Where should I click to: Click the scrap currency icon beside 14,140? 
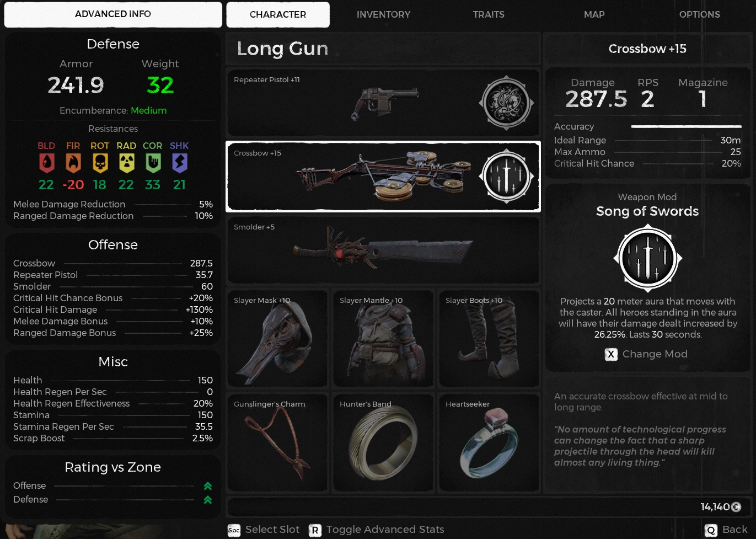point(736,506)
